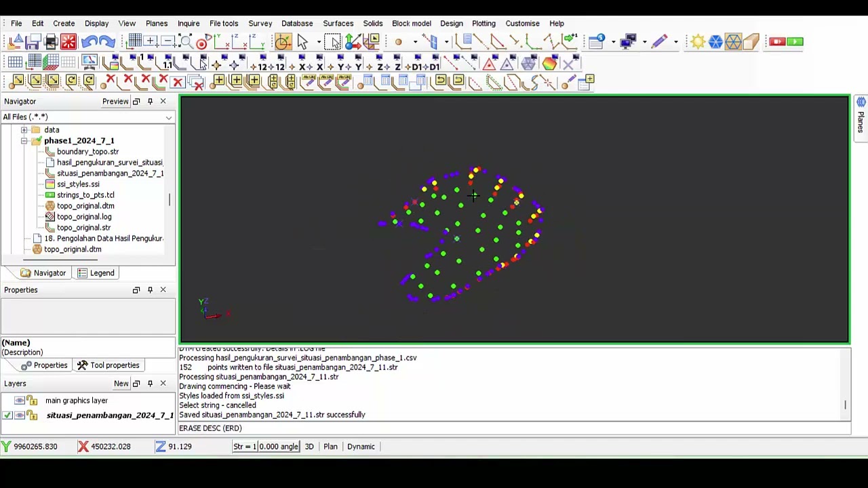Click the Redo arrow icon

click(x=107, y=42)
